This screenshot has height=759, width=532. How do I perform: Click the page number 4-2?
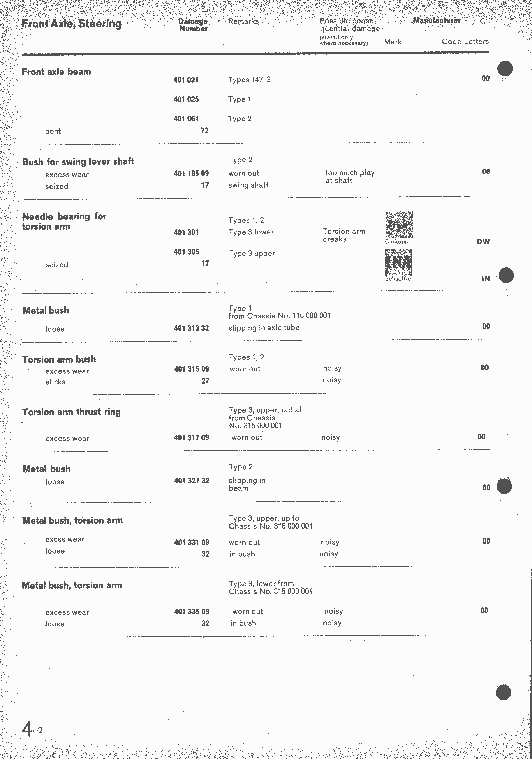point(32,729)
